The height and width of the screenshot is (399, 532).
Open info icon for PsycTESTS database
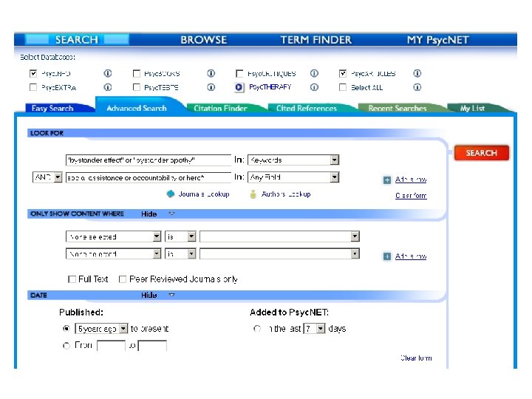tap(211, 87)
